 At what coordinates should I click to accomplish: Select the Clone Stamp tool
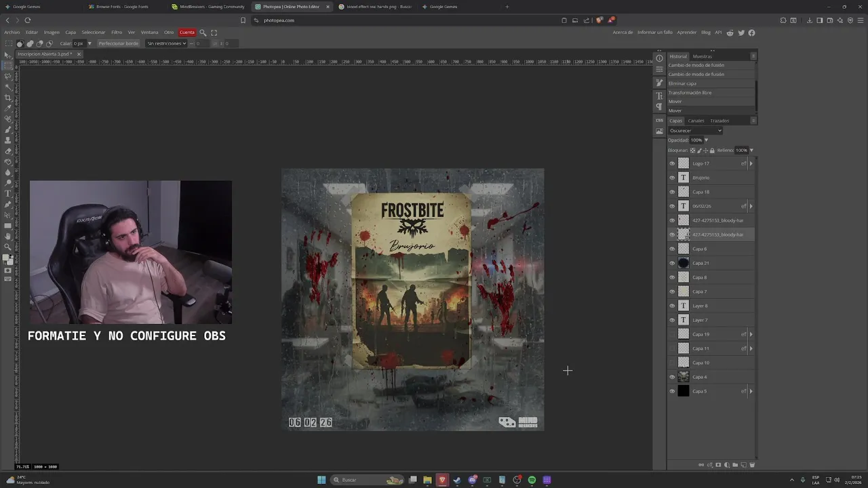click(x=8, y=140)
